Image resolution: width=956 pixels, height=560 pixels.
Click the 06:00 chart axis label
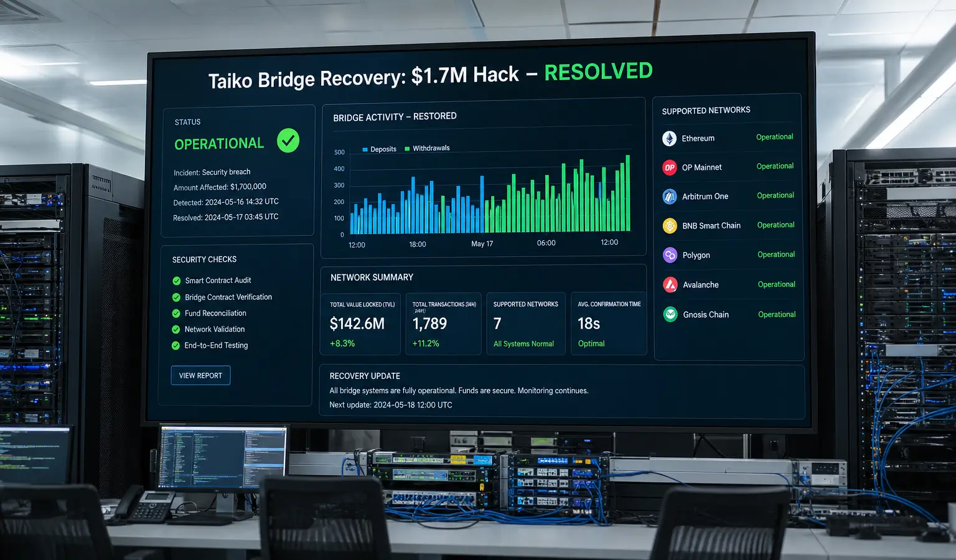pyautogui.click(x=546, y=243)
